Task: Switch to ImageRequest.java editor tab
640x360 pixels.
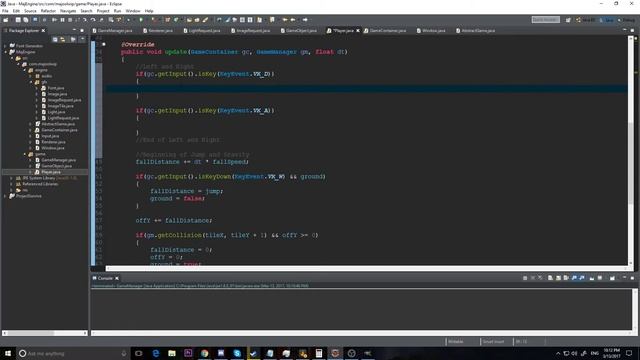Action: tap(251, 31)
